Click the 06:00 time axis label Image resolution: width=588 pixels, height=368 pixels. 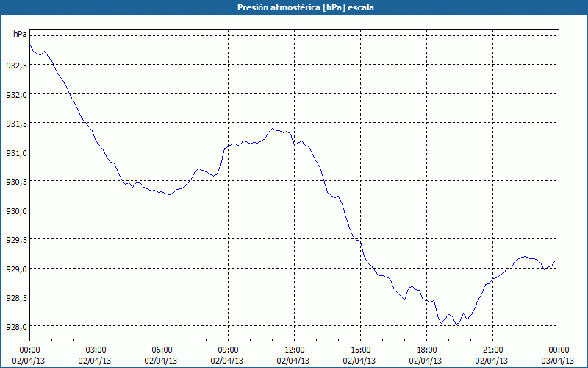pyautogui.click(x=162, y=350)
